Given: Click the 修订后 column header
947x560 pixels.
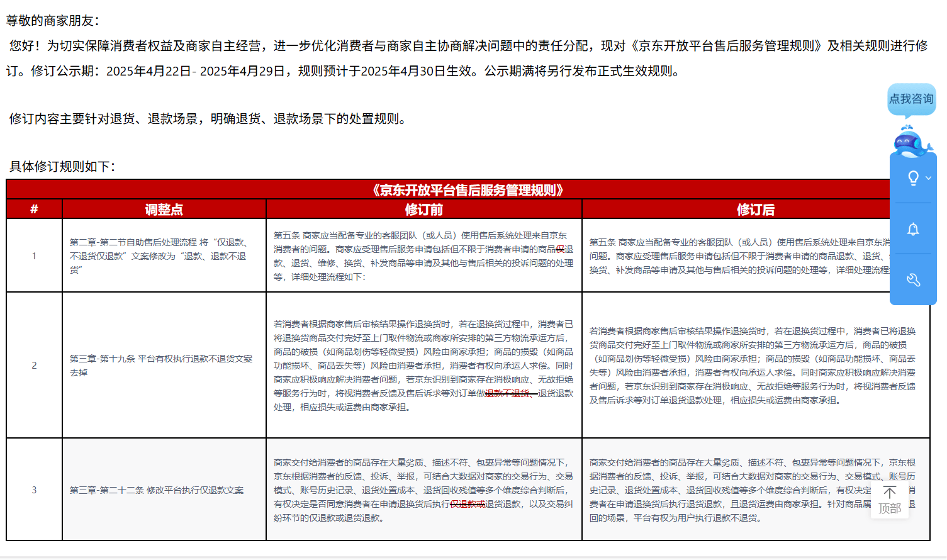Looking at the screenshot, I should point(755,210).
